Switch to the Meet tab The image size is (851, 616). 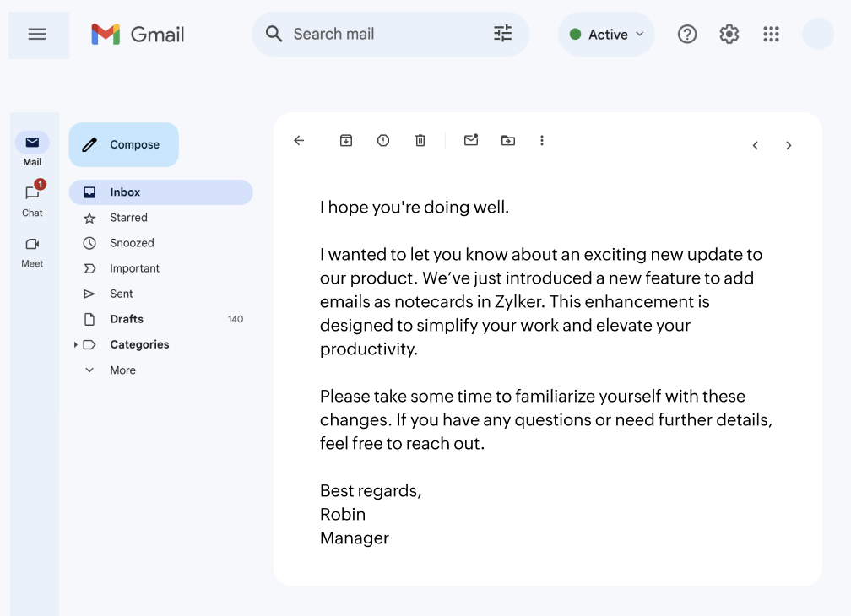coord(32,250)
